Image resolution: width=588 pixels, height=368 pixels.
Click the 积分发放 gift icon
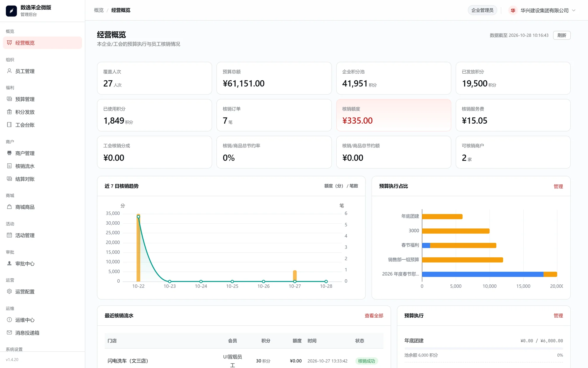click(9, 112)
